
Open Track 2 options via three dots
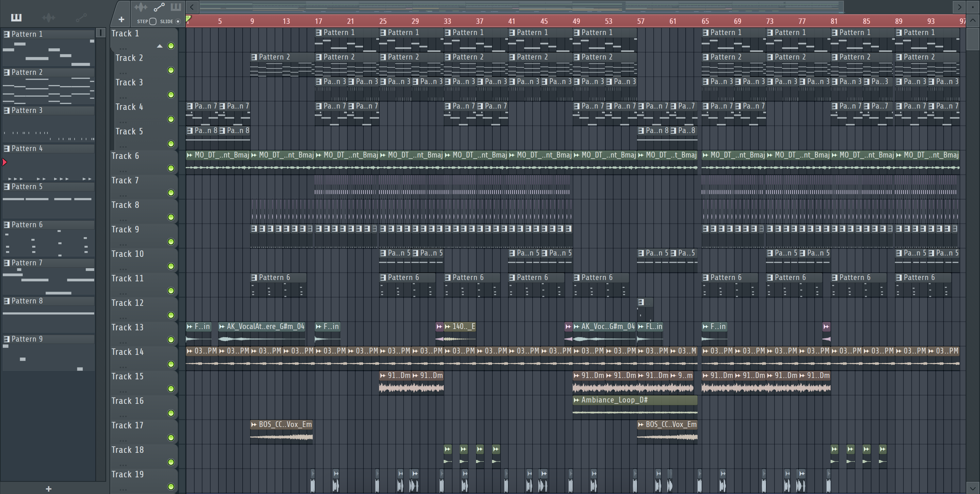123,73
